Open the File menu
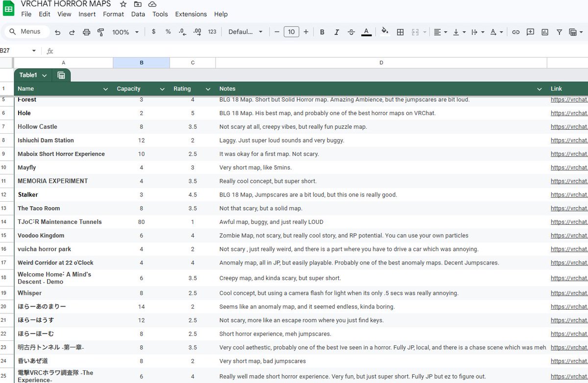The image size is (588, 383). pos(26,14)
